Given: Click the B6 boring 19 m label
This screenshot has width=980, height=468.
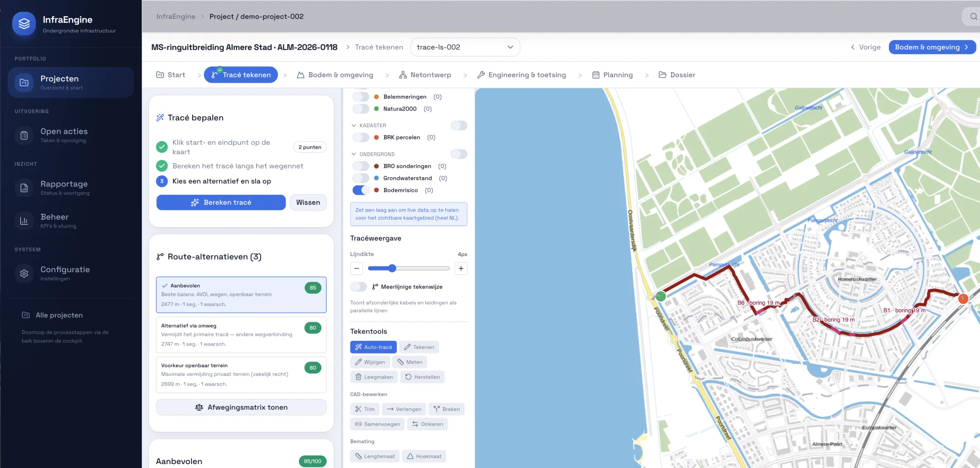Looking at the screenshot, I should click(759, 303).
